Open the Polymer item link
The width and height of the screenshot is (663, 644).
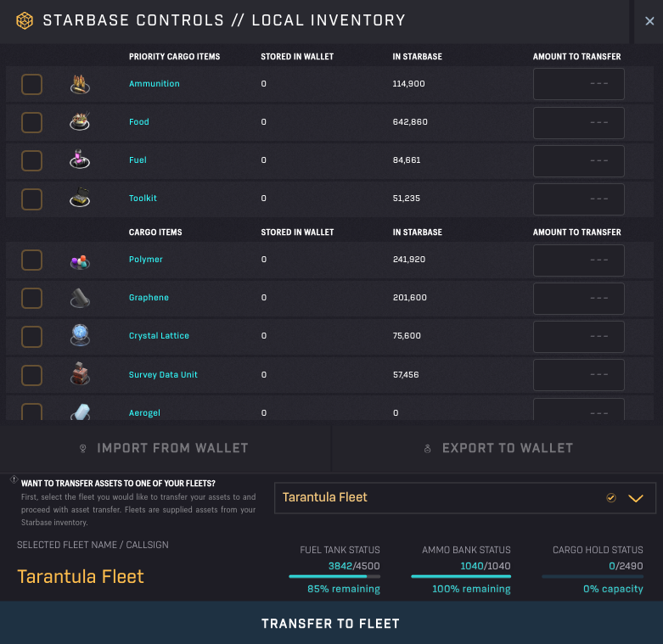pos(146,259)
